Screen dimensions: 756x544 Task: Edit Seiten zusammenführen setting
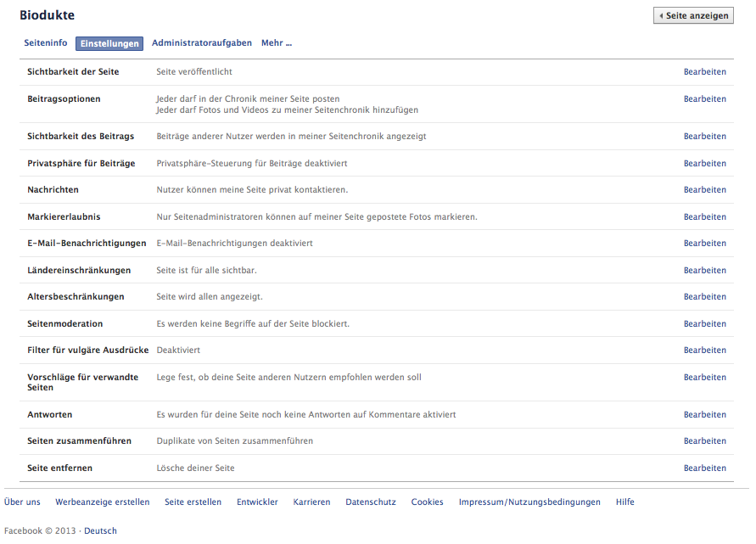(x=704, y=441)
